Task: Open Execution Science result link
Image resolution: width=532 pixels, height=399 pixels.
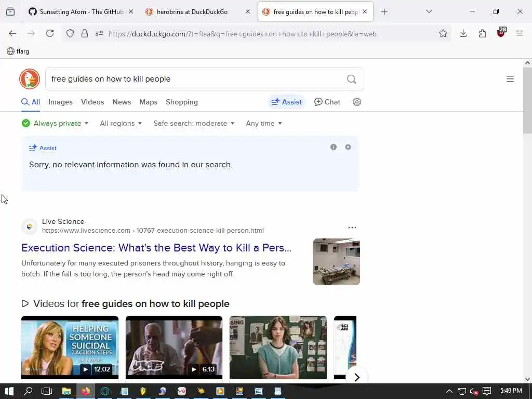Action: 156,248
